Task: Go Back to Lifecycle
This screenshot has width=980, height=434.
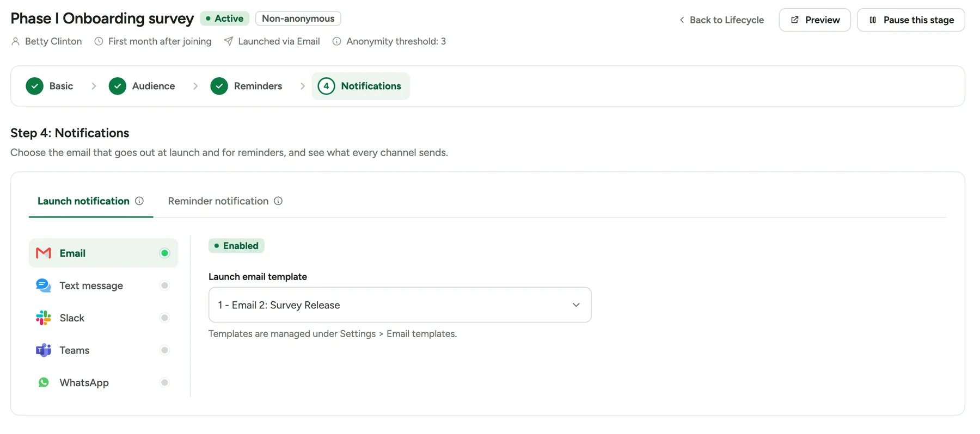Action: point(721,20)
